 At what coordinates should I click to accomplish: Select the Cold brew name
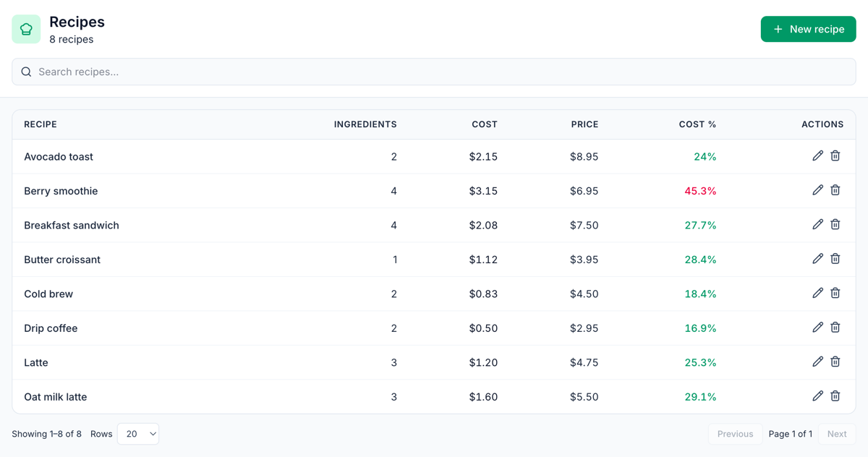[x=48, y=294]
